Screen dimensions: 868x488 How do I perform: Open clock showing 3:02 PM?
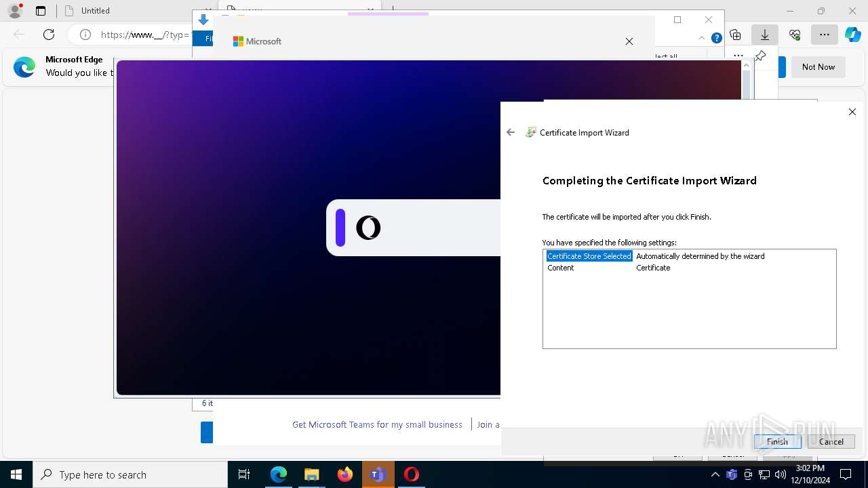pos(810,474)
